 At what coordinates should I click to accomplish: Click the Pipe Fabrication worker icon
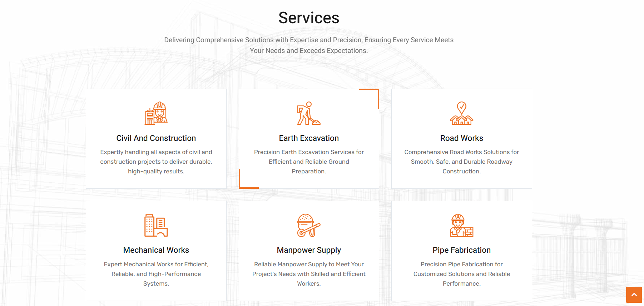click(461, 225)
